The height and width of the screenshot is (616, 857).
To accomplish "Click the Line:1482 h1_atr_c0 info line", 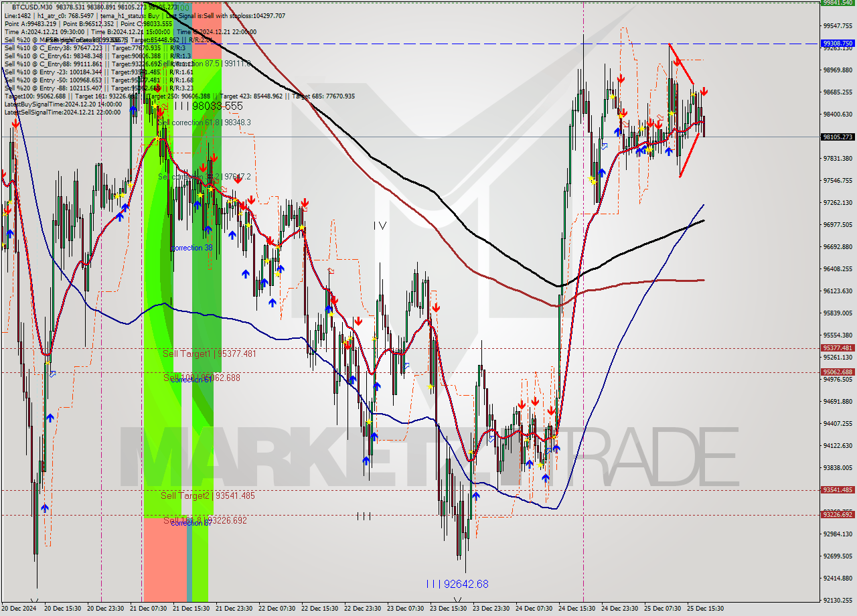I will (x=145, y=15).
